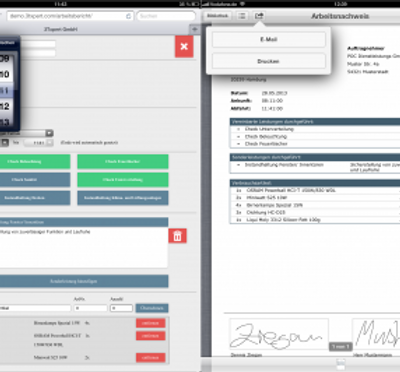400x372 pixels.
Task: Tap the Verbrauchsartikel section header
Action: click(315, 183)
